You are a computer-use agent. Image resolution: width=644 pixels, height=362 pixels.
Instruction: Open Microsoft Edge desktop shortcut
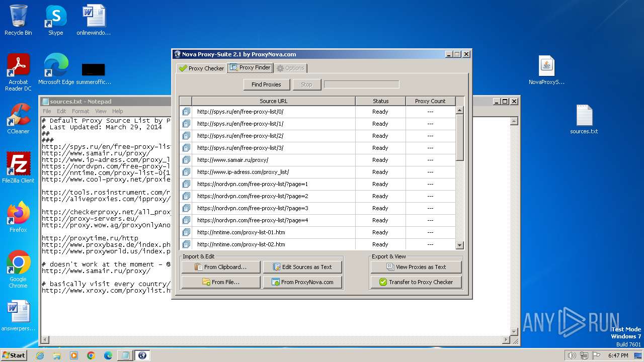click(x=56, y=69)
